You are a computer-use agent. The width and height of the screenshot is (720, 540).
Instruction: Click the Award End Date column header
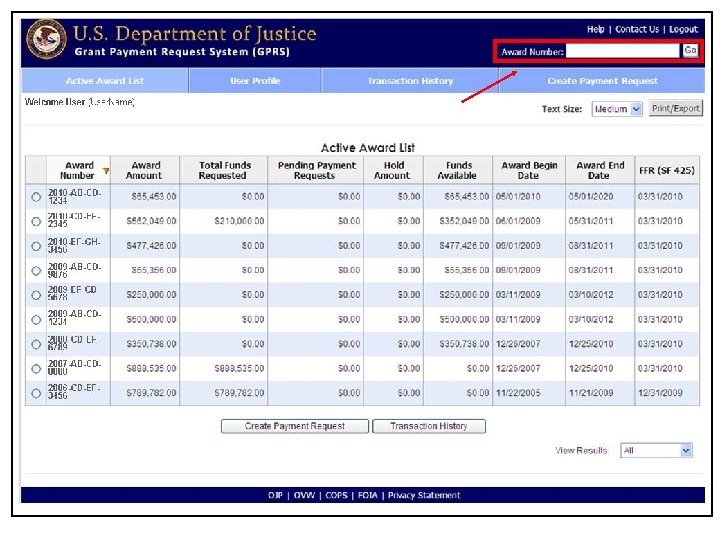pos(600,170)
